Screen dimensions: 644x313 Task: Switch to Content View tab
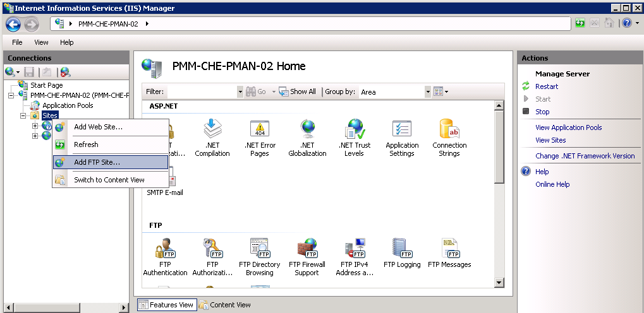[225, 305]
